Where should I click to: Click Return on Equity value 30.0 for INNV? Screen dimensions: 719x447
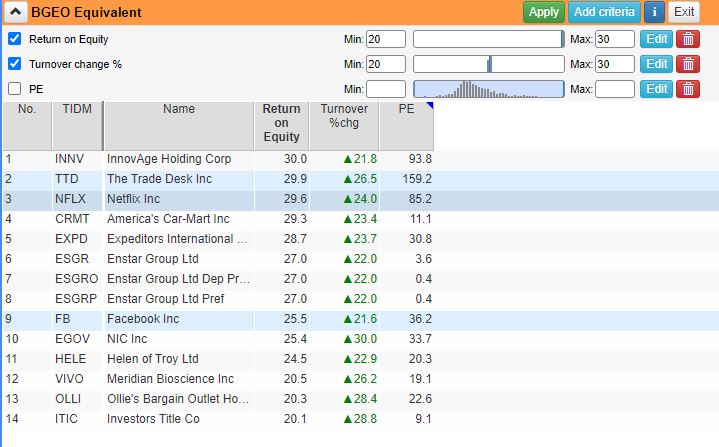[x=295, y=159]
